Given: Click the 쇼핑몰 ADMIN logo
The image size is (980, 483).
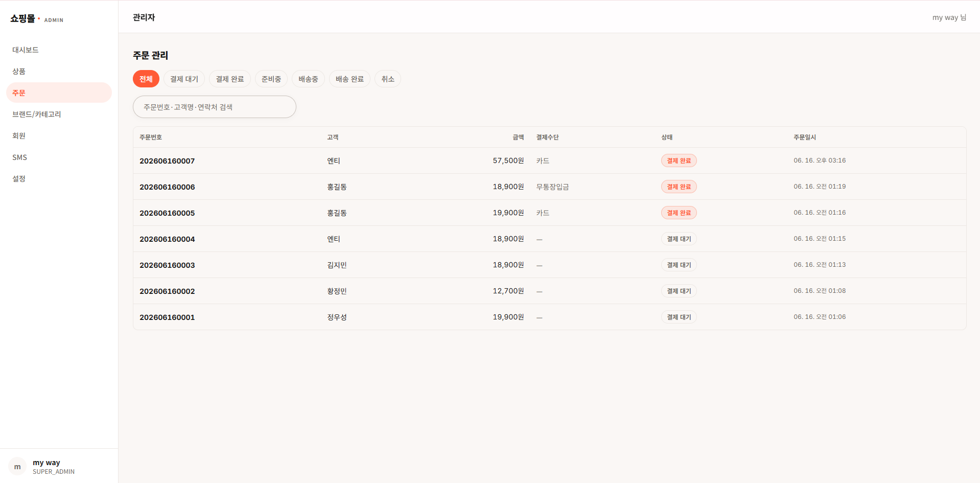Looking at the screenshot, I should click(x=37, y=19).
